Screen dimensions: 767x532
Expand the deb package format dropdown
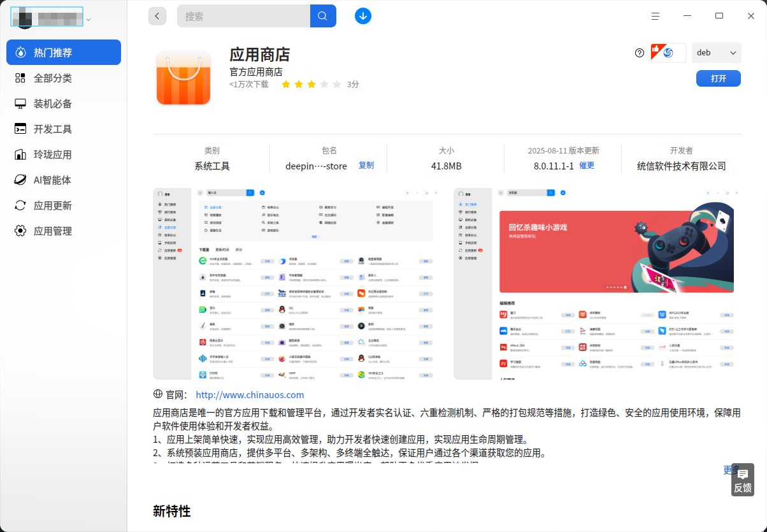pos(717,53)
